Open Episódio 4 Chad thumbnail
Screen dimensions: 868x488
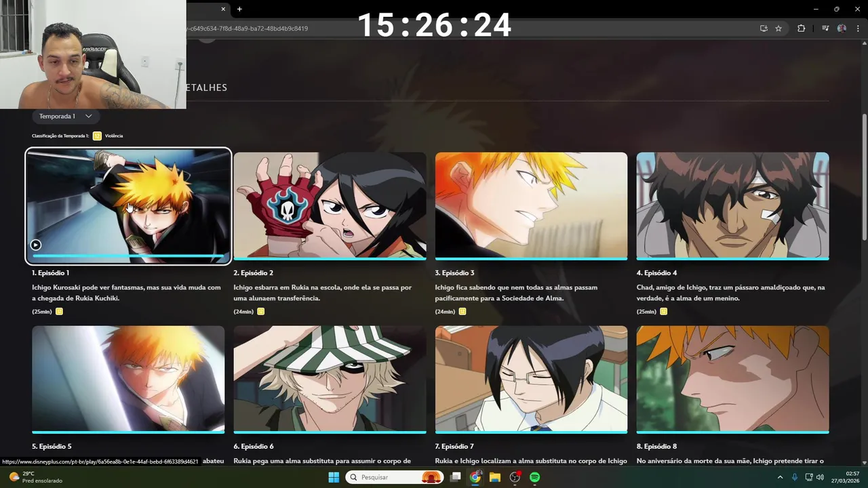732,205
